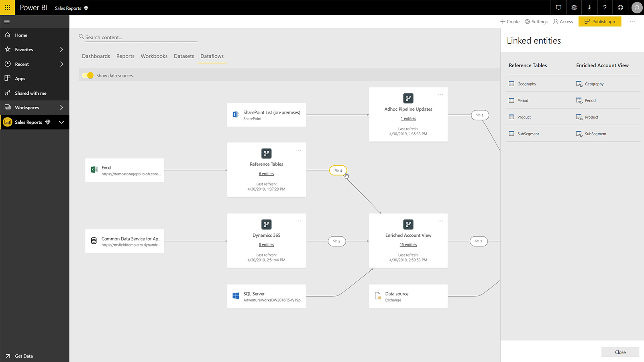The image size is (644, 362).
Task: Open the toolbar ellipsis next to Publish app
Action: 632,21
